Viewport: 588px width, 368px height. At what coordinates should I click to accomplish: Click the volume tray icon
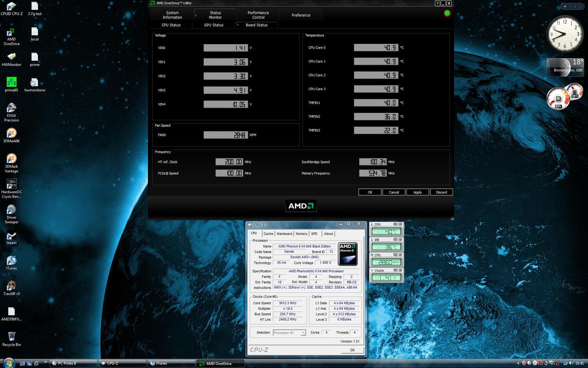point(570,363)
